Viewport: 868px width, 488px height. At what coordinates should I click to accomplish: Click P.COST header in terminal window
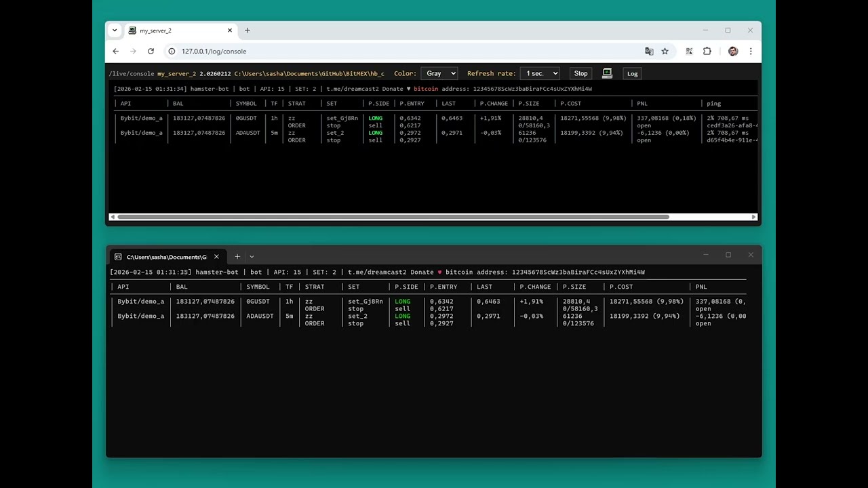tap(621, 287)
